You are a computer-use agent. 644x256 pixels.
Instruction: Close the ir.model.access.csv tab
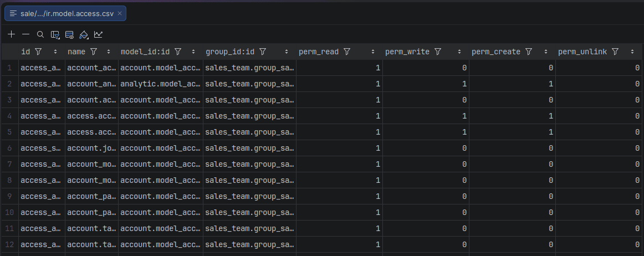coord(120,13)
